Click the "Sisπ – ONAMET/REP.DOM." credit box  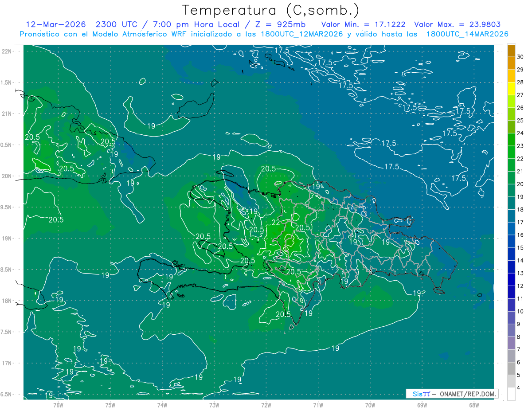tap(452, 394)
